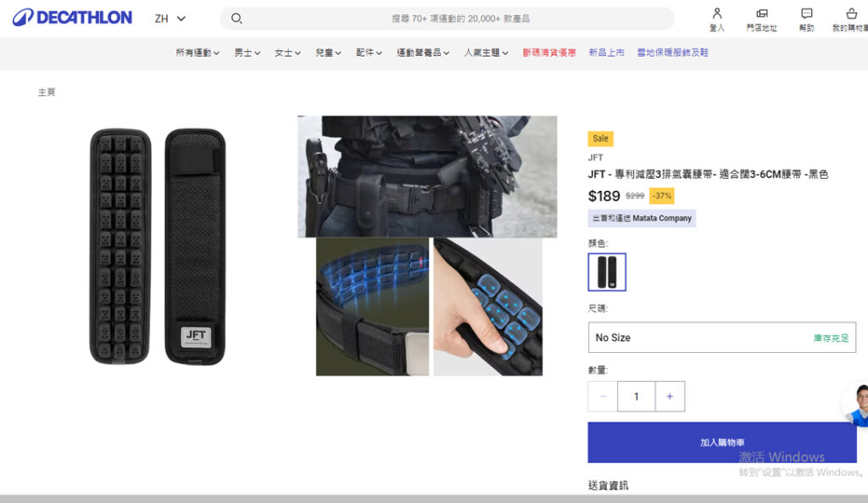Go to 主頁 breadcrumb link
Viewport: 868px width, 503px height.
(47, 92)
